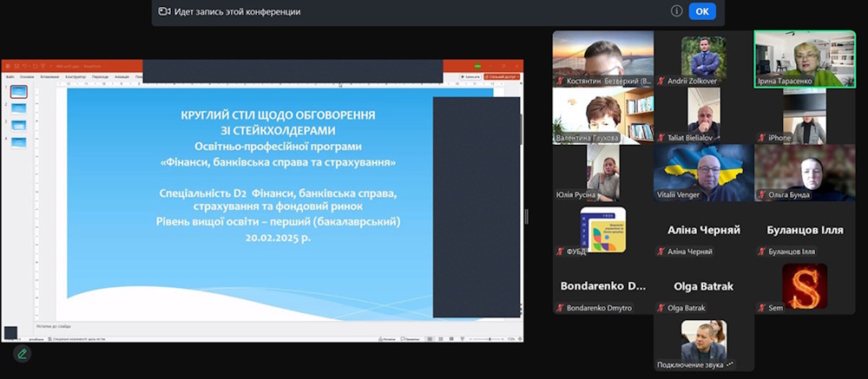Viewport: 868px width, 379px height.
Task: Toggle the Нотатки notes pane in status bar
Action: [x=387, y=338]
